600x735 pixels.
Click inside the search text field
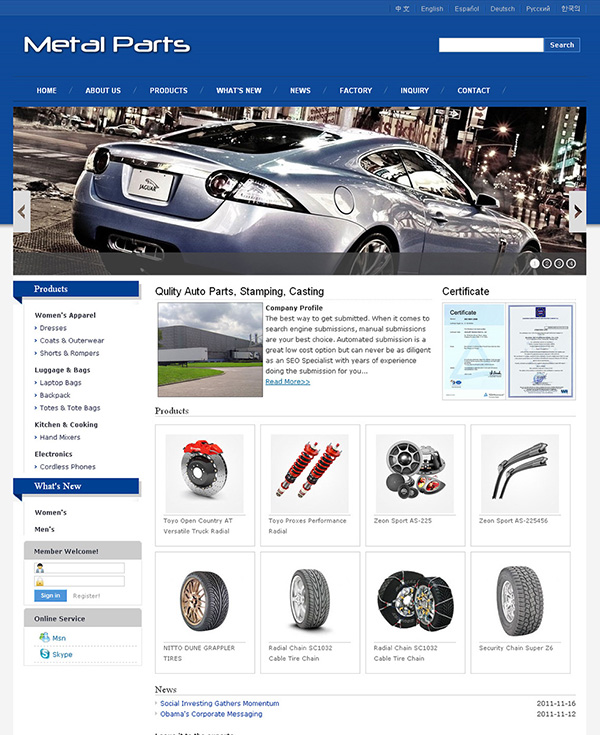pos(491,45)
